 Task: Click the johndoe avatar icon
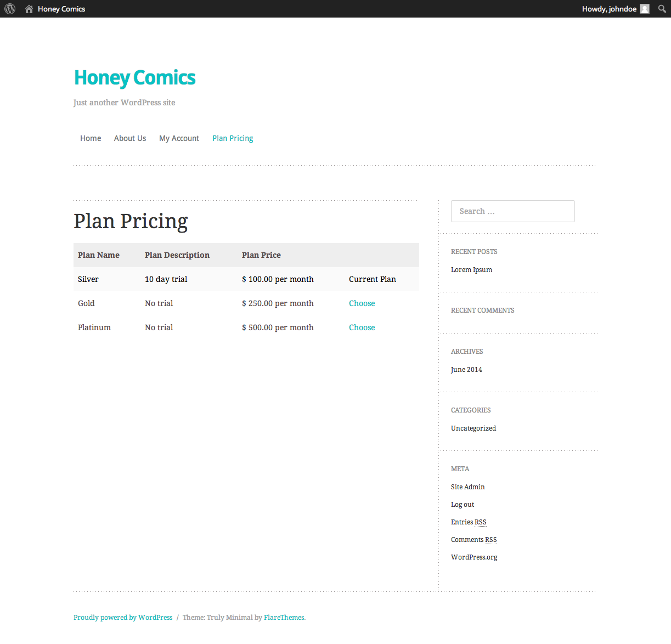645,9
